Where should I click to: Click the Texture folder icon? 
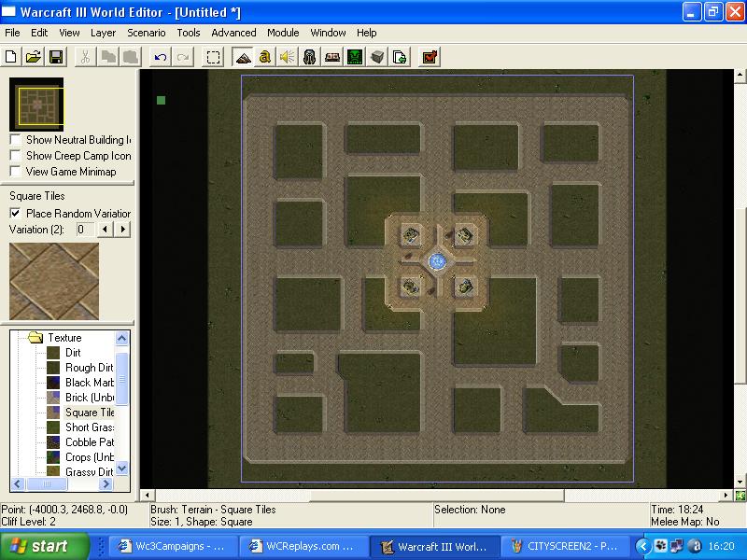35,338
